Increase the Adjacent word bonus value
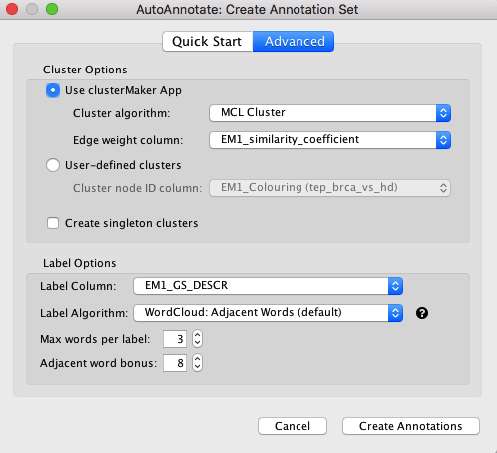Viewport: 497px width, 453px height. [197, 359]
